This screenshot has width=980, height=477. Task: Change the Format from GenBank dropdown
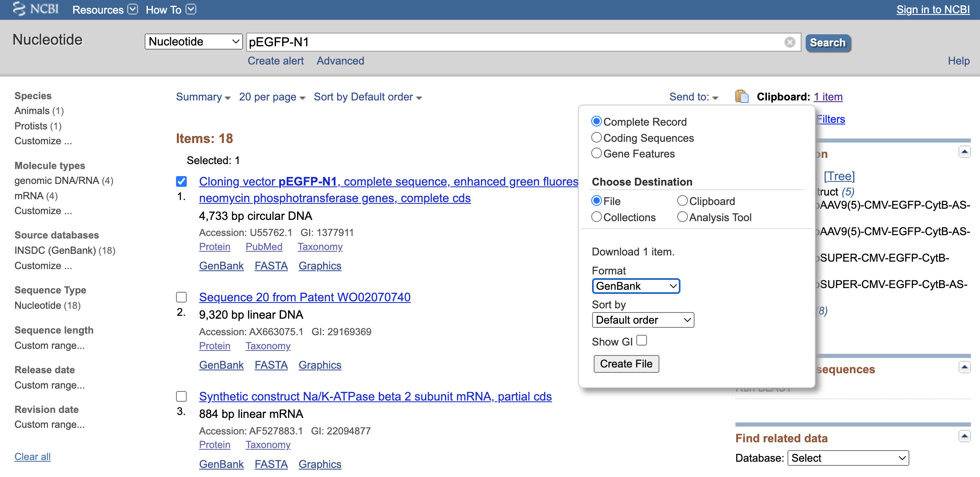tap(635, 286)
